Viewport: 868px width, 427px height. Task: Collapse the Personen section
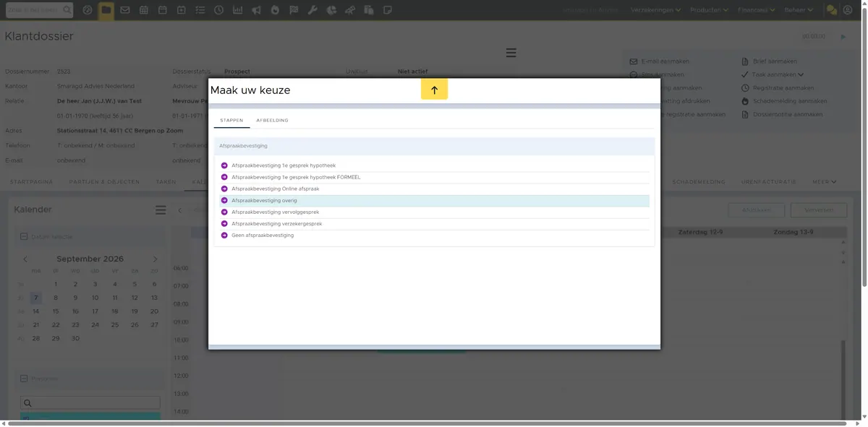click(x=24, y=379)
